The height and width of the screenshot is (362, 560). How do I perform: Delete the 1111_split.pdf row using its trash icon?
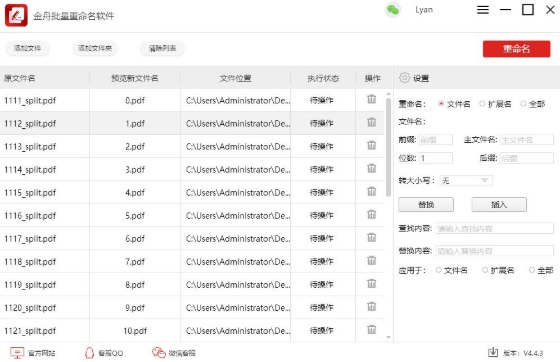[x=371, y=99]
